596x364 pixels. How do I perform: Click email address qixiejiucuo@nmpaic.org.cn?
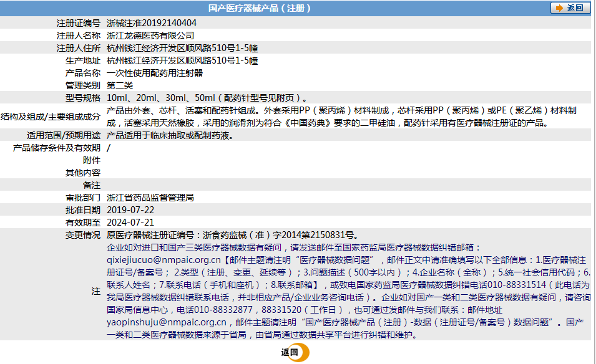coord(164,260)
